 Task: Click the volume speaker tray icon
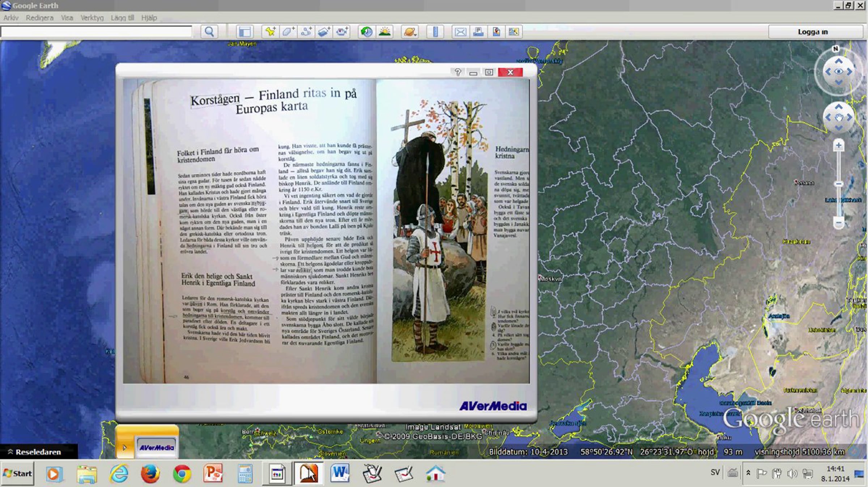(x=792, y=473)
